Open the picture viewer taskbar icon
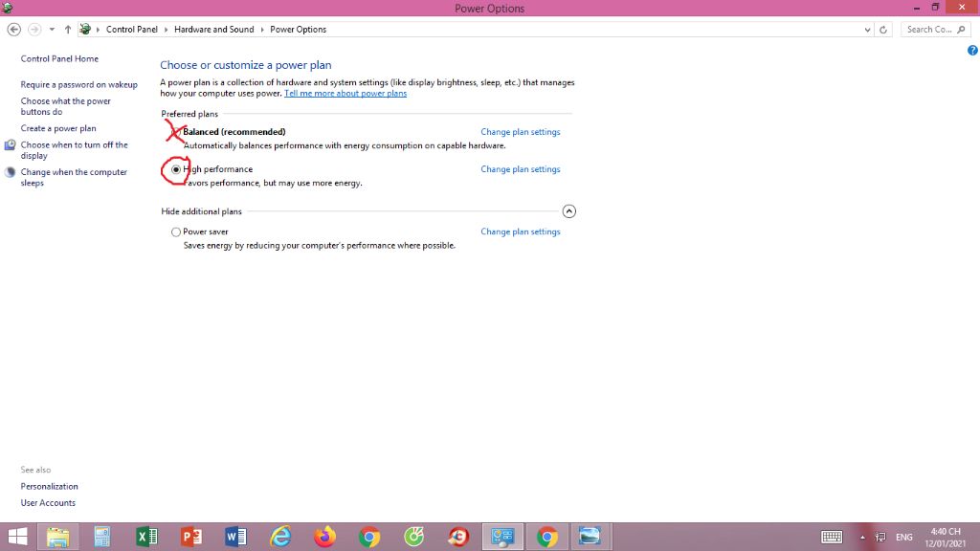This screenshot has height=551, width=980. pyautogui.click(x=590, y=537)
